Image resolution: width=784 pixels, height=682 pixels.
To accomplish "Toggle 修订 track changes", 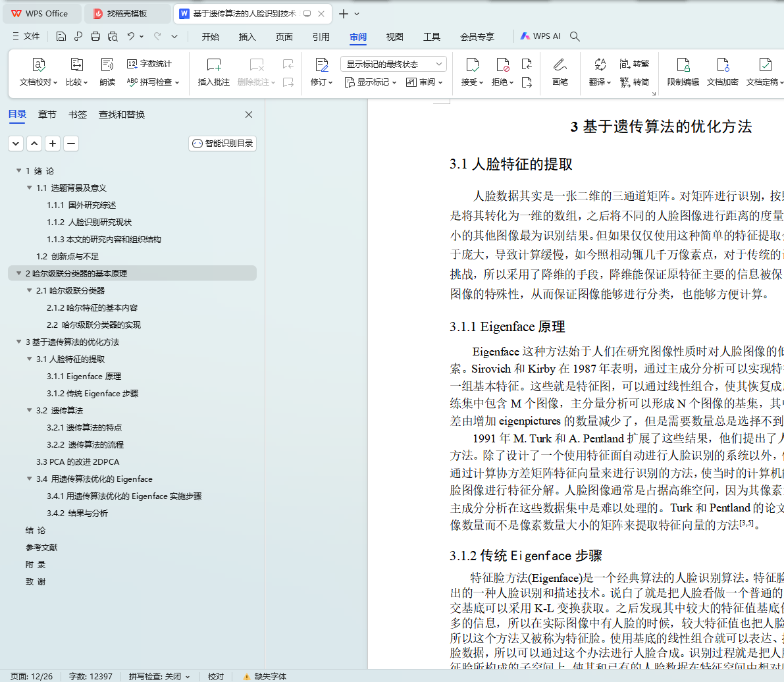I will tap(321, 72).
